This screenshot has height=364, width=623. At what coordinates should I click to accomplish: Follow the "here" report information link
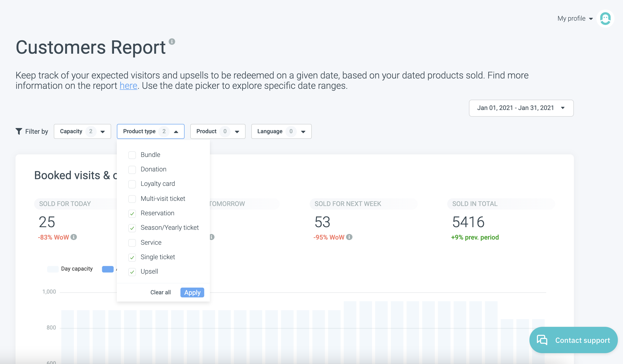pyautogui.click(x=128, y=86)
